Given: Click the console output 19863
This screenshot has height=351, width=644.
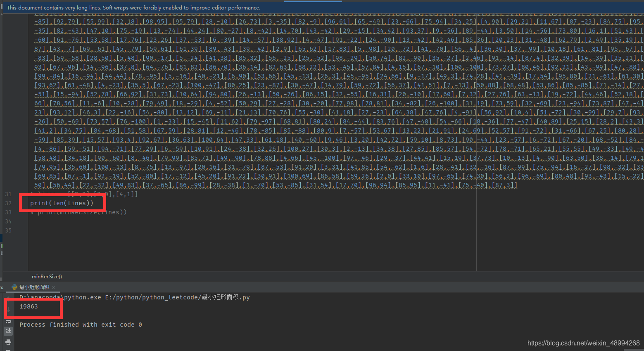Looking at the screenshot, I should point(29,306).
